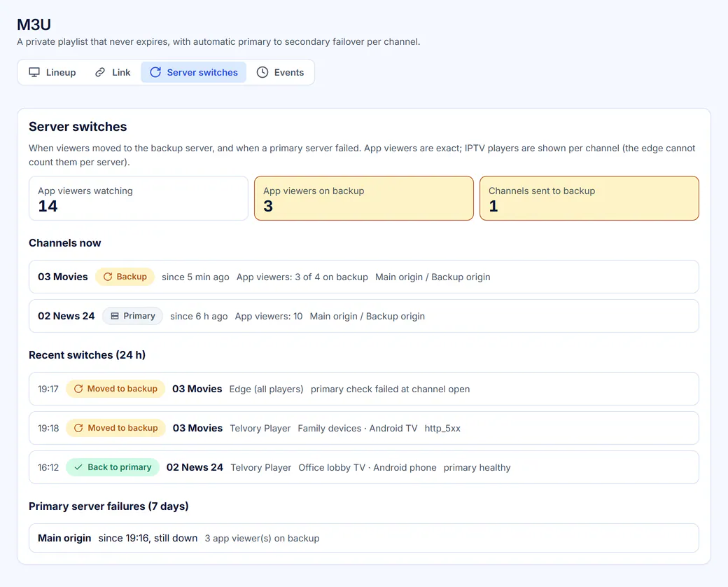The image size is (728, 587).
Task: Click the monitor icon beside Lineup
Action: 34,73
